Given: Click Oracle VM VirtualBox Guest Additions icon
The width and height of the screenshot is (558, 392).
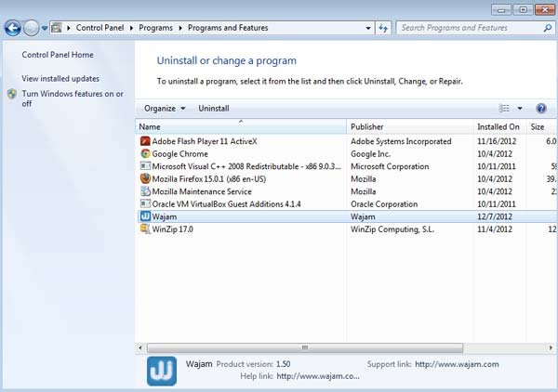Looking at the screenshot, I should 145,203.
